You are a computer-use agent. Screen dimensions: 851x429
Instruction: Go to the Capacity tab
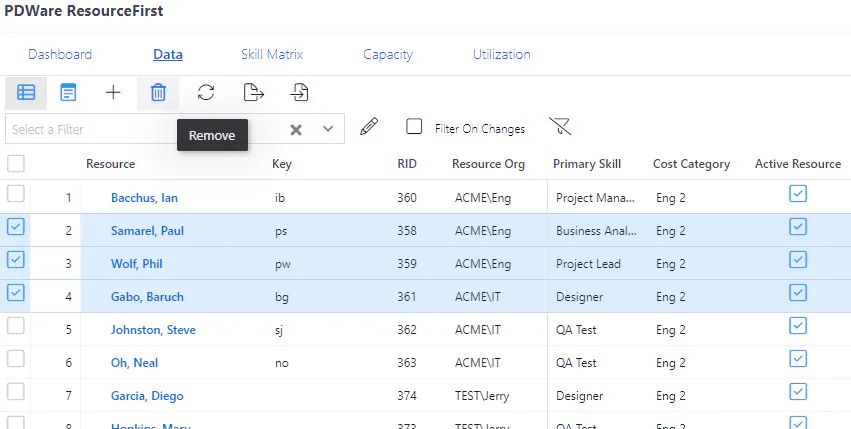[x=388, y=54]
